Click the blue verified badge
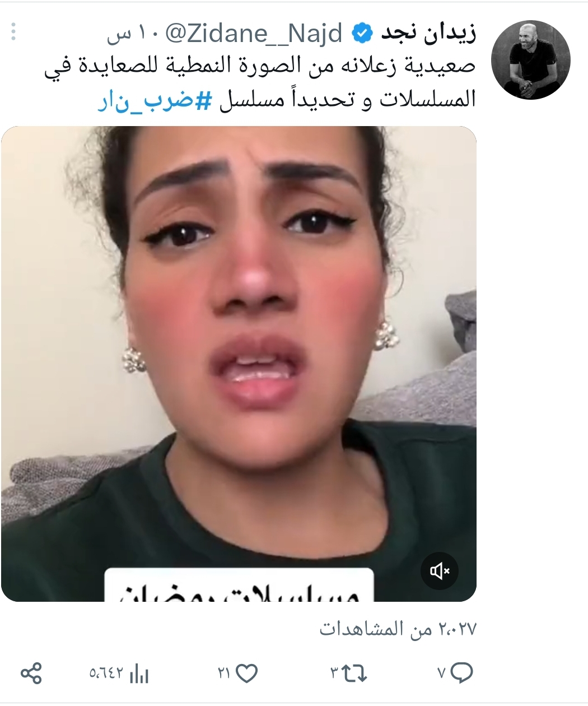 (362, 34)
